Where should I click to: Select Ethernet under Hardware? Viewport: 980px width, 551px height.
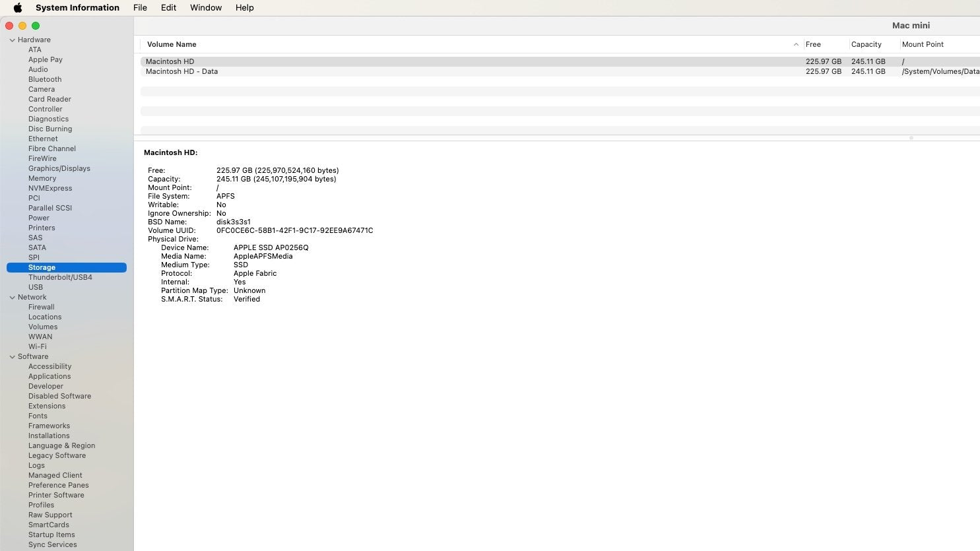click(43, 139)
